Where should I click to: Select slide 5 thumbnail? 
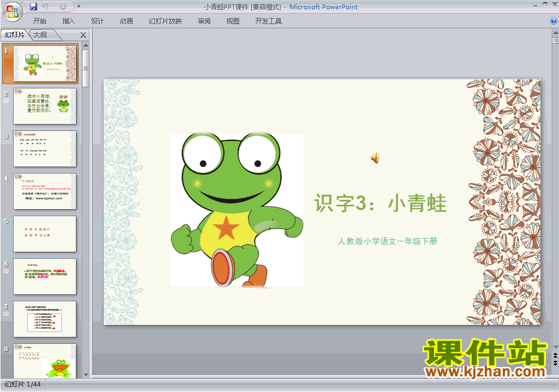45,234
